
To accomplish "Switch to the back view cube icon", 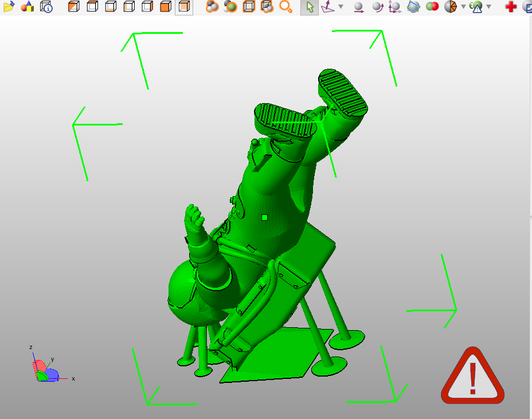I will [x=184, y=6].
